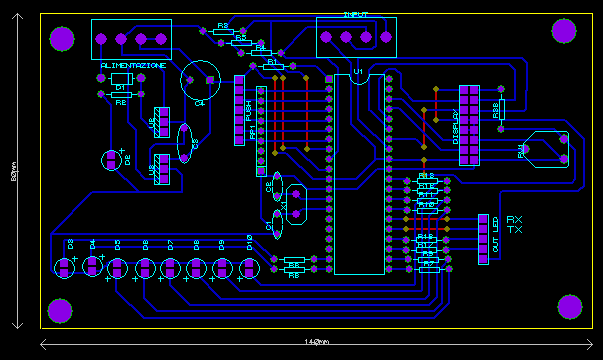Click the top-left mounting hole pad
Viewport: 603px width, 360px height.
[x=62, y=39]
